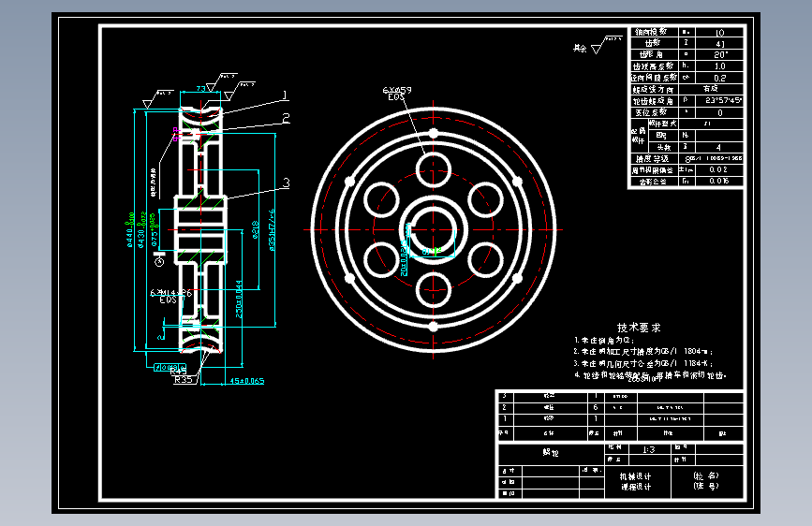The width and height of the screenshot is (812, 526).
Task: Select the 'ø351H7/r6' fit dimension text
Action: point(272,230)
